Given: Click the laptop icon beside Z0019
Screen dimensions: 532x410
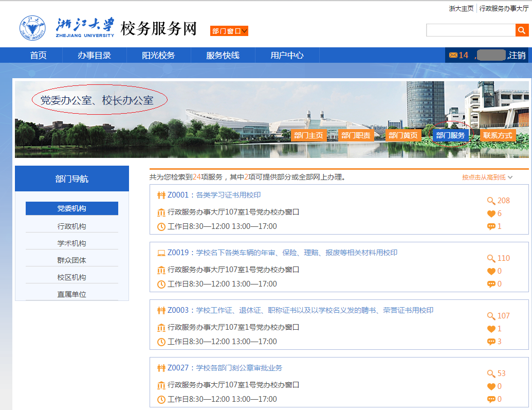Looking at the screenshot, I should (161, 253).
